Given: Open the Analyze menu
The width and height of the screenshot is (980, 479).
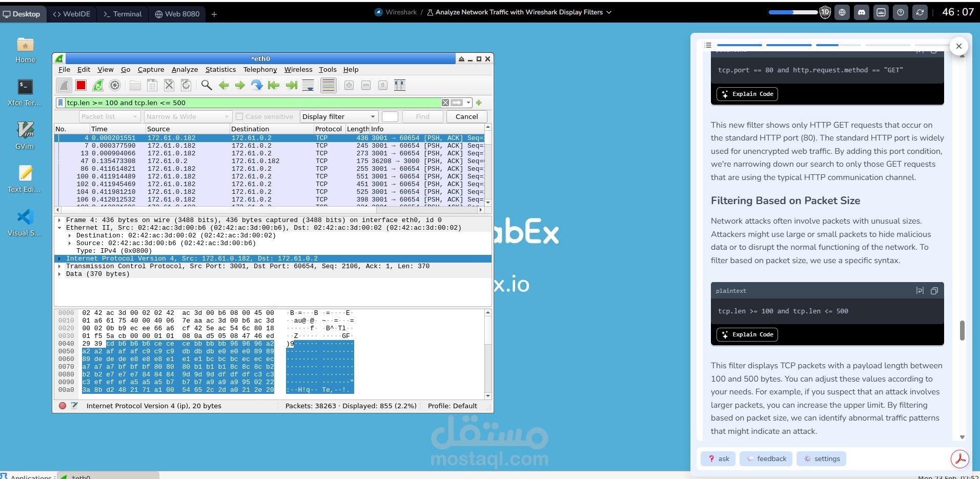Looking at the screenshot, I should point(185,70).
